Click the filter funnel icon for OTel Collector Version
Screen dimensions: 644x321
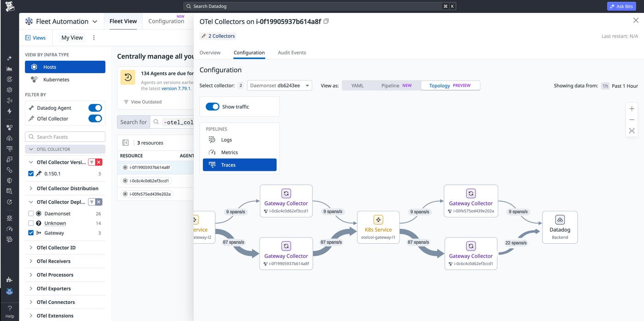[x=92, y=162]
